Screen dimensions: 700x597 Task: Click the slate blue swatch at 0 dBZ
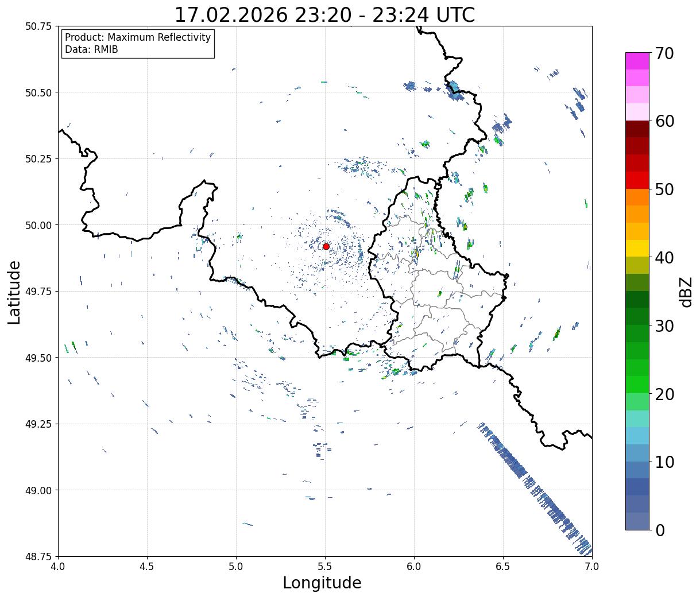click(637, 521)
